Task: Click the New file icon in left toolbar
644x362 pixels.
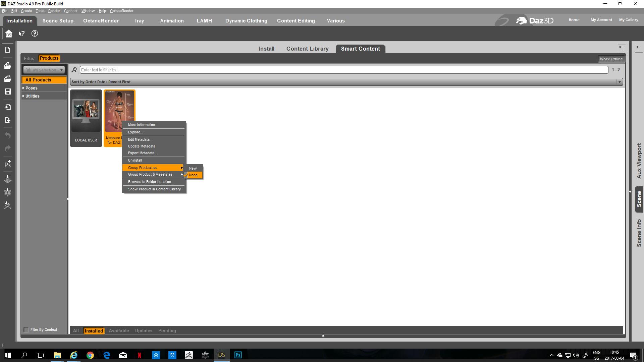Action: pos(8,50)
